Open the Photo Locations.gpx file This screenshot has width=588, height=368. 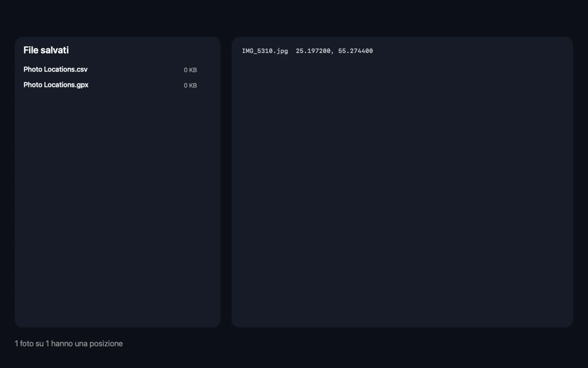click(x=56, y=85)
